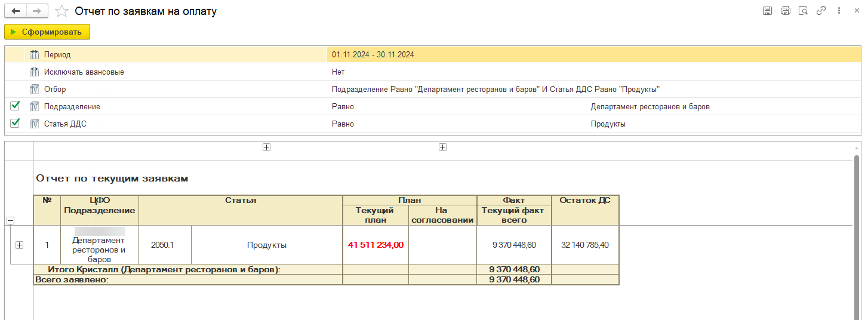Add report to favorites with star icon
The height and width of the screenshot is (320, 868).
coord(61,11)
